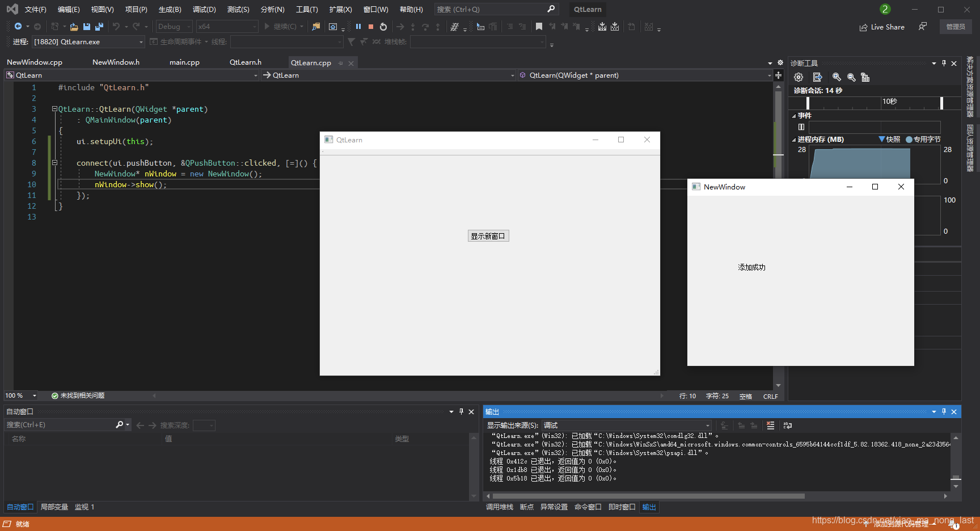Pin the Output panel
980x531 pixels.
point(944,412)
